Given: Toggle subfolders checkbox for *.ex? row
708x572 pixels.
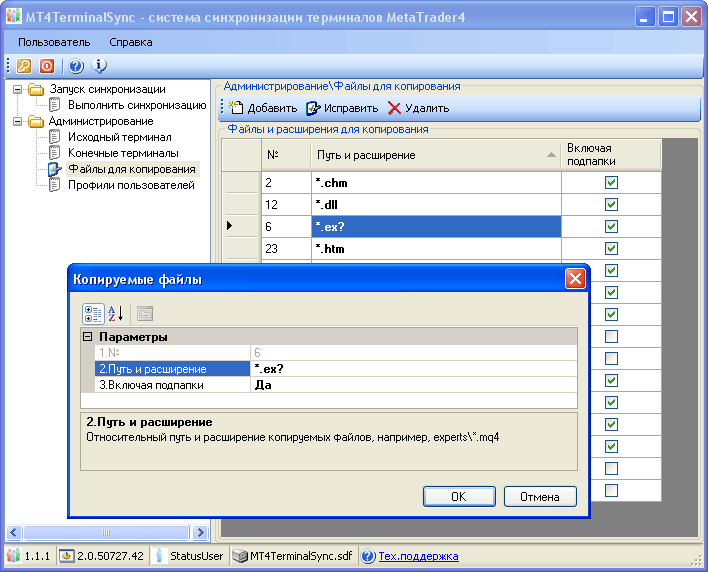Looking at the screenshot, I should [611, 226].
